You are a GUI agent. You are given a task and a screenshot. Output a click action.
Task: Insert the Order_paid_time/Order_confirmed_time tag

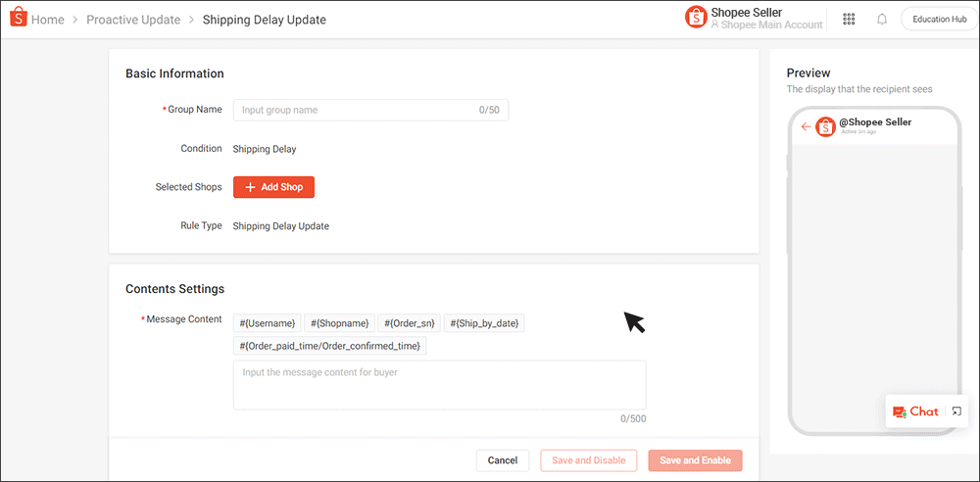[330, 346]
